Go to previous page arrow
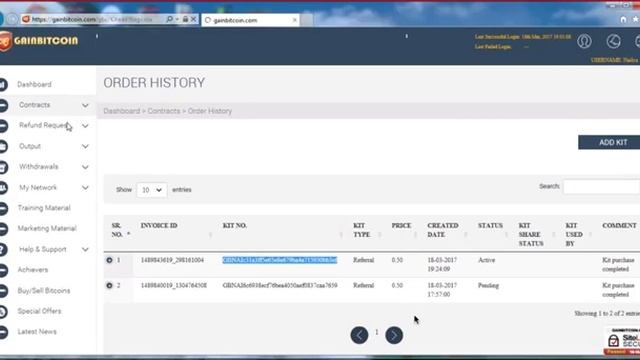640x360 pixels. (359, 335)
